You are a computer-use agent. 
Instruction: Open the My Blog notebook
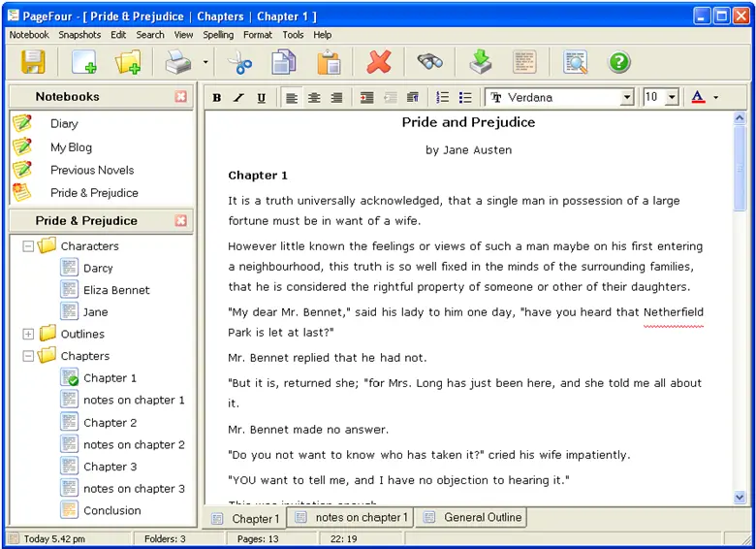point(71,147)
